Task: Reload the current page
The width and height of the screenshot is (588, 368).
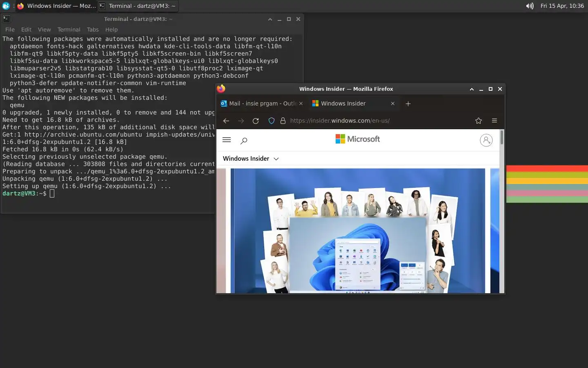Action: [x=256, y=121]
